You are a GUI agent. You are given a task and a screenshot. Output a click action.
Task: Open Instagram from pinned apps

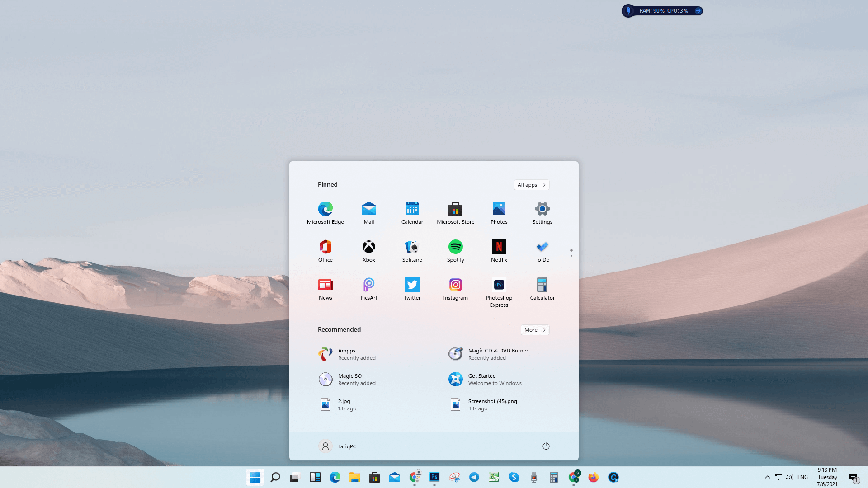(x=455, y=288)
